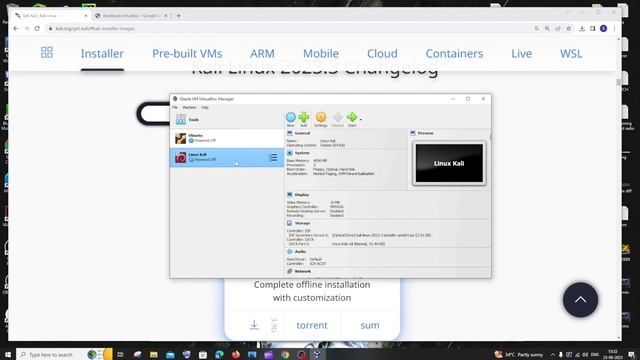Click the Chrome forward arrow

coord(27,29)
